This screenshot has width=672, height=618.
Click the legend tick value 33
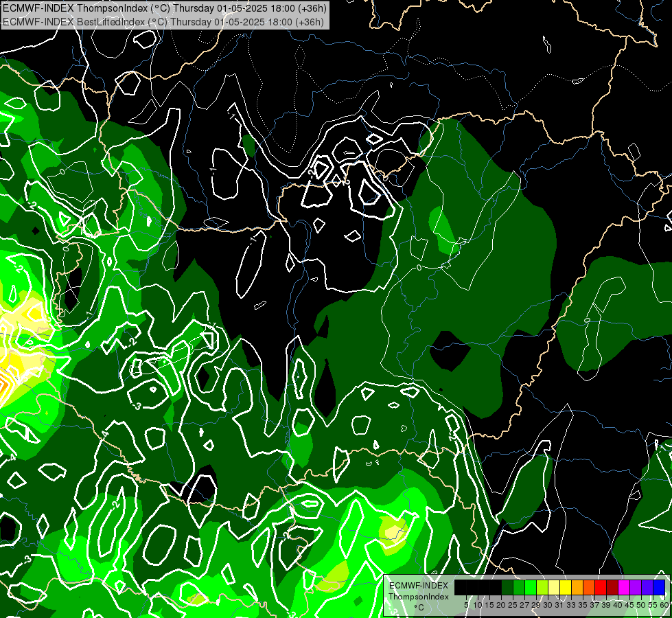tap(571, 605)
